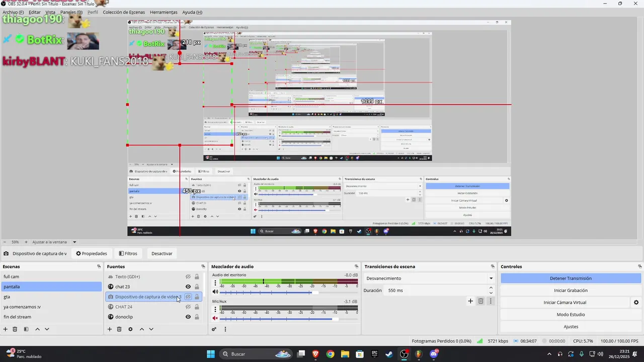The width and height of the screenshot is (644, 362).
Task: Delete selected scene using Escenas trash icon
Action: coord(15,329)
